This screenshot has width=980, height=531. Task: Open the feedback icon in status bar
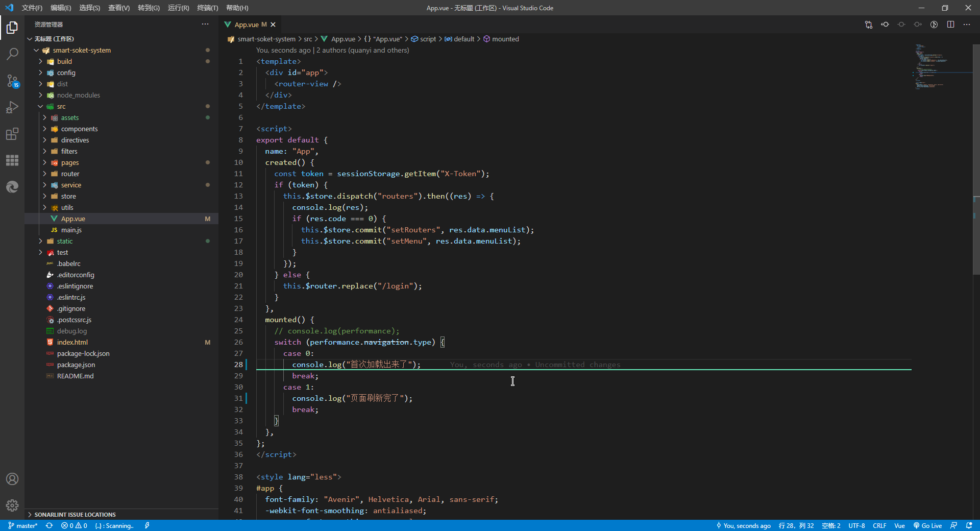[953, 525]
